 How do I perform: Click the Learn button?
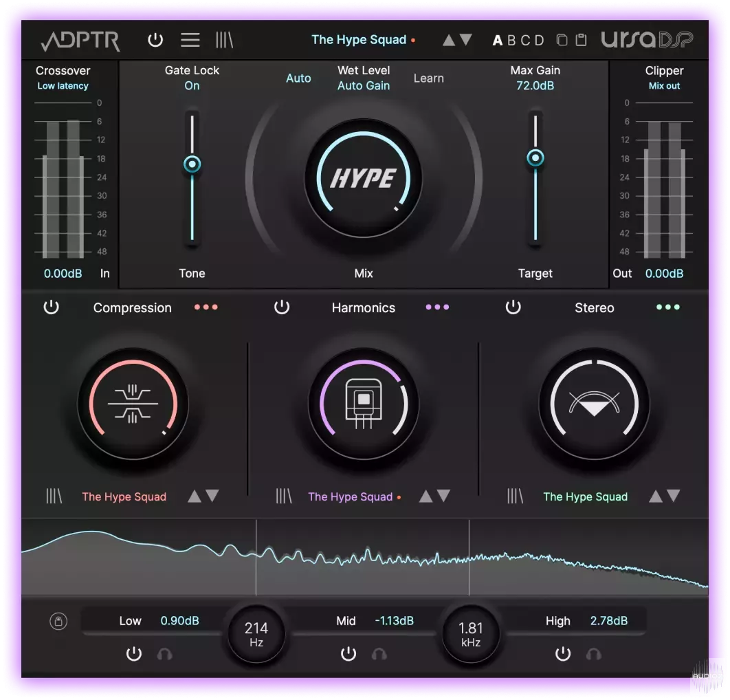coord(429,78)
